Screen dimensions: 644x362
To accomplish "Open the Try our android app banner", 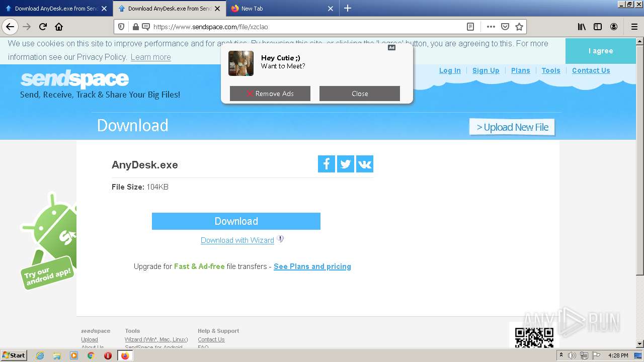I will [48, 240].
